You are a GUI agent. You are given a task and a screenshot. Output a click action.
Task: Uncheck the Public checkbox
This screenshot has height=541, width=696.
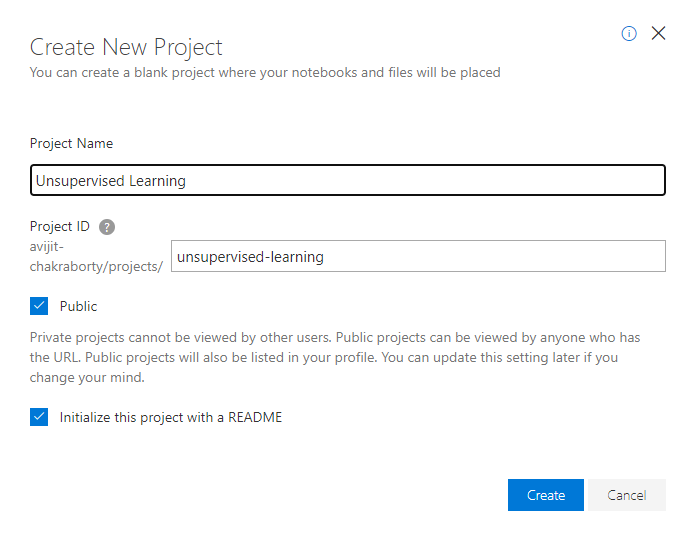click(39, 306)
